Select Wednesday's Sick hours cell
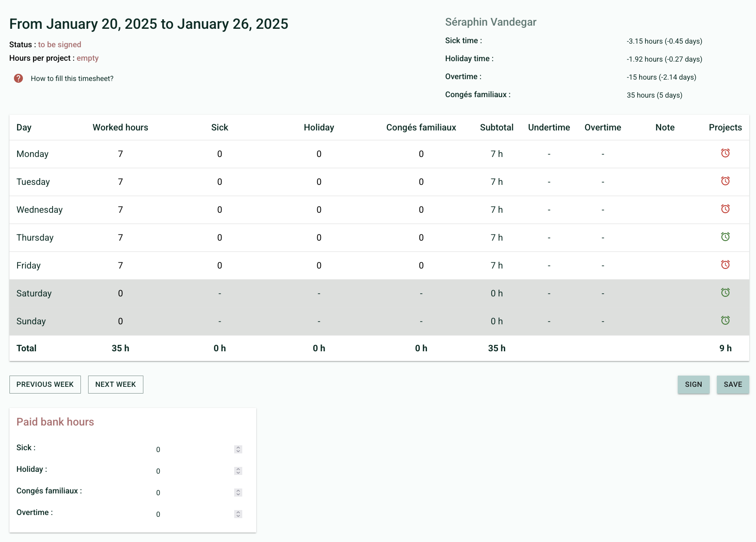Screen dimensions: 756x542 click(220, 210)
